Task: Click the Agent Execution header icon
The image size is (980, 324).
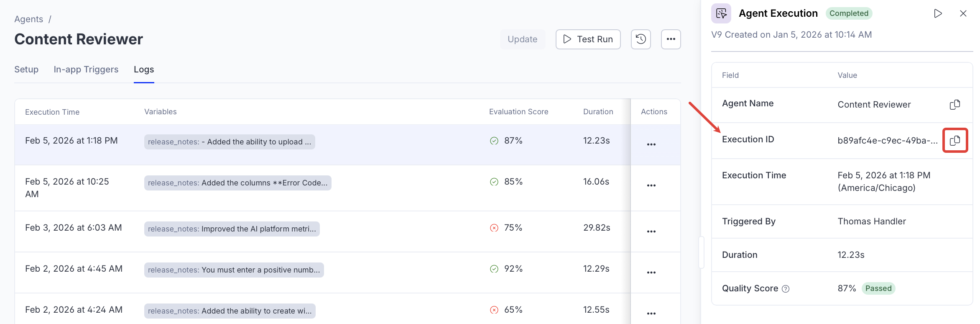Action: click(721, 13)
